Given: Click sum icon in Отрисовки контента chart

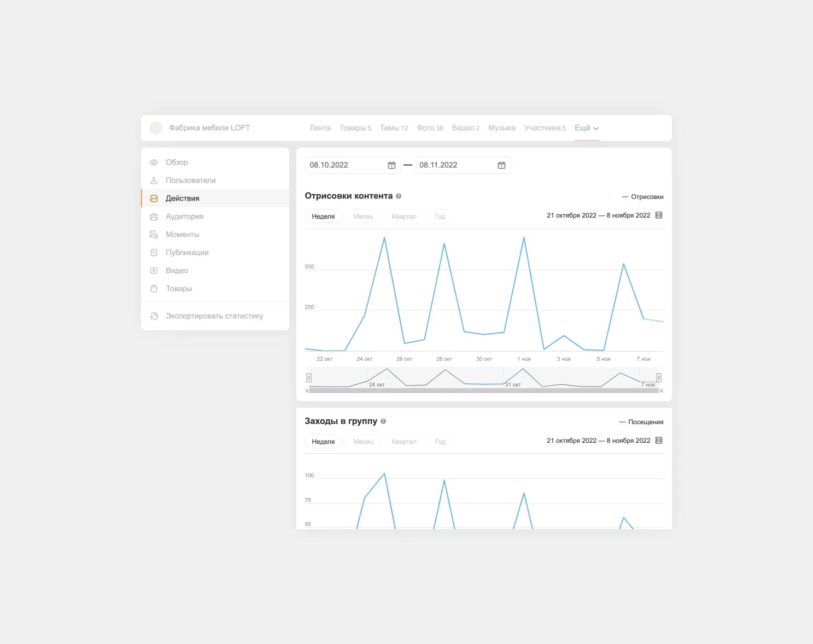Looking at the screenshot, I should [x=659, y=215].
